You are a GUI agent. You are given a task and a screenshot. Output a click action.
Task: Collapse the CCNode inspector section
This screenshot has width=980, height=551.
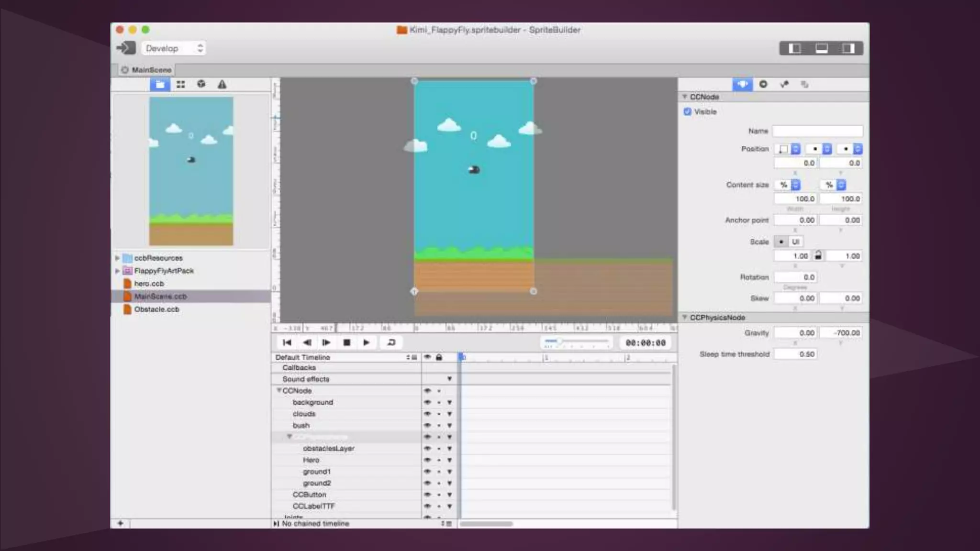[685, 97]
